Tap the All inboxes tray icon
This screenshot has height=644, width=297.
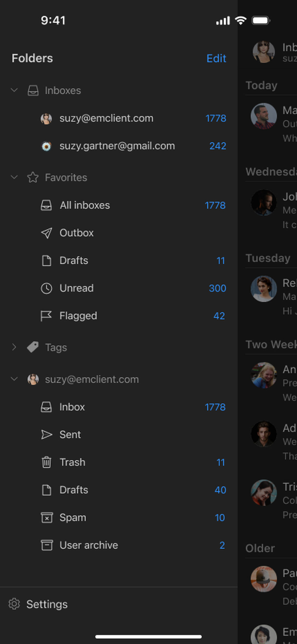pyautogui.click(x=47, y=205)
